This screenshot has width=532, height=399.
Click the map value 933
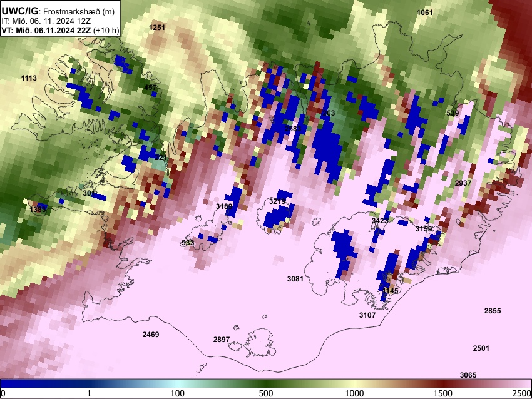[x=188, y=243]
